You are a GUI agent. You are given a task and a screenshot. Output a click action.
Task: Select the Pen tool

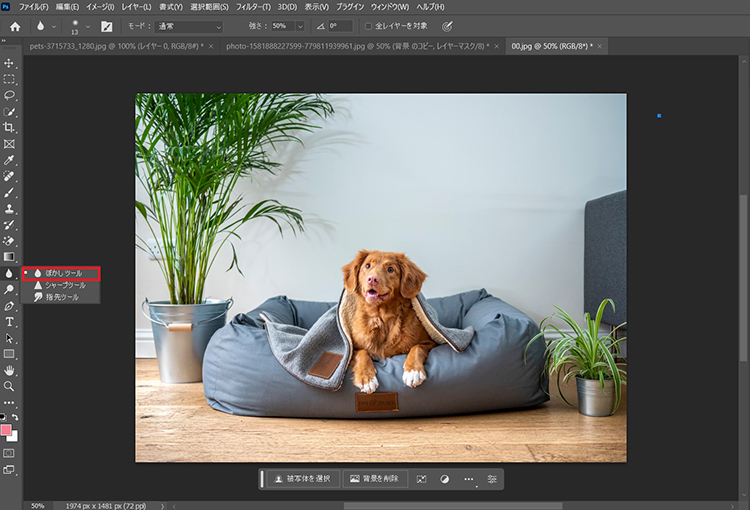[9, 306]
